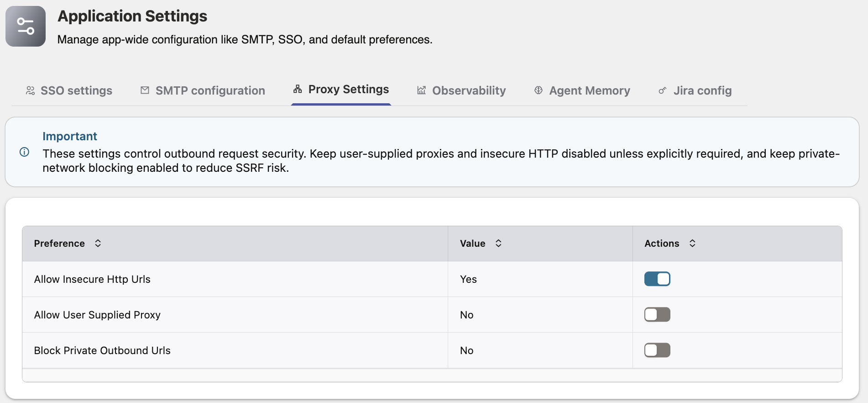Sort table by Actions column arrows

coord(692,243)
